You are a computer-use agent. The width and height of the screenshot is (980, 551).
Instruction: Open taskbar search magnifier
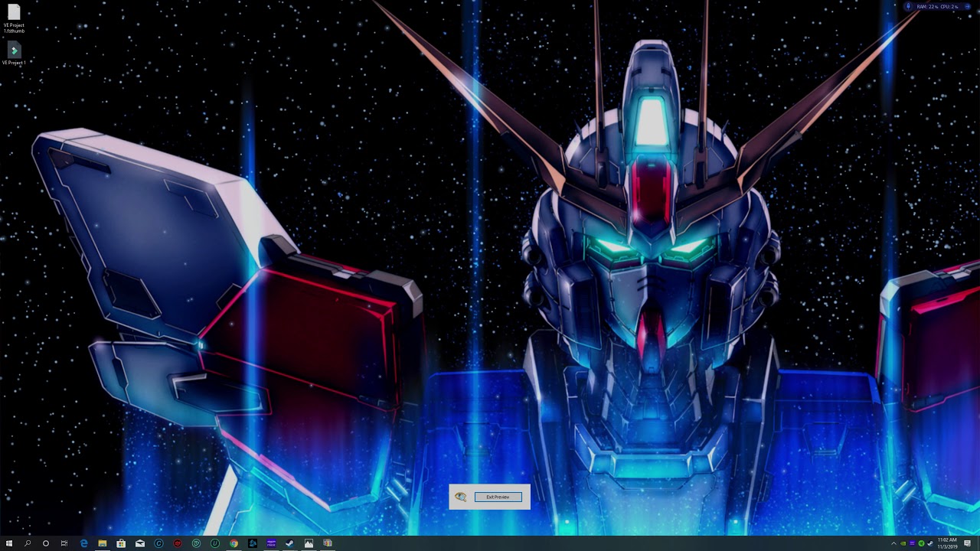coord(28,543)
